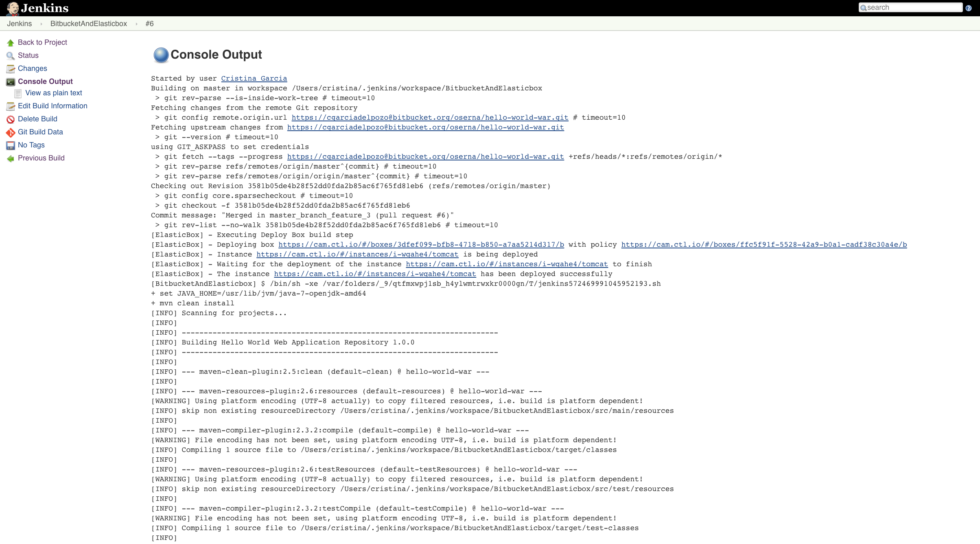Go to Previous Build link
The image size is (980, 544).
[41, 158]
